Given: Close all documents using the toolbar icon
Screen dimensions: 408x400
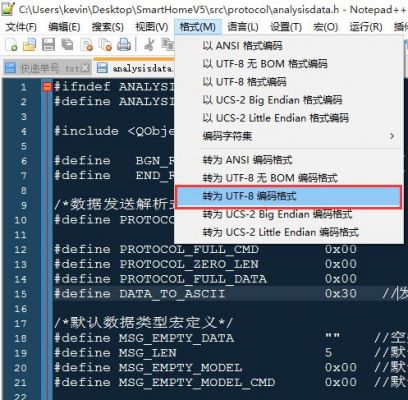Looking at the screenshot, I should point(106,45).
